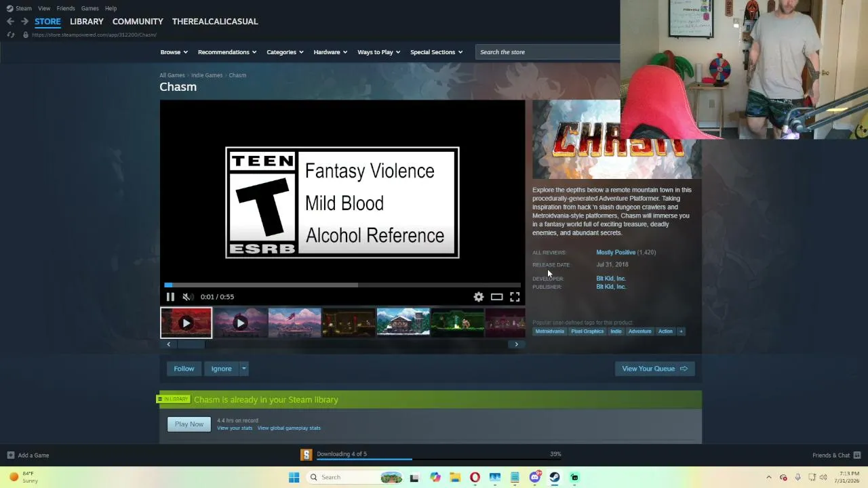Screen dimensions: 868x488
Task: Expand the Browse dropdown
Action: [174, 52]
